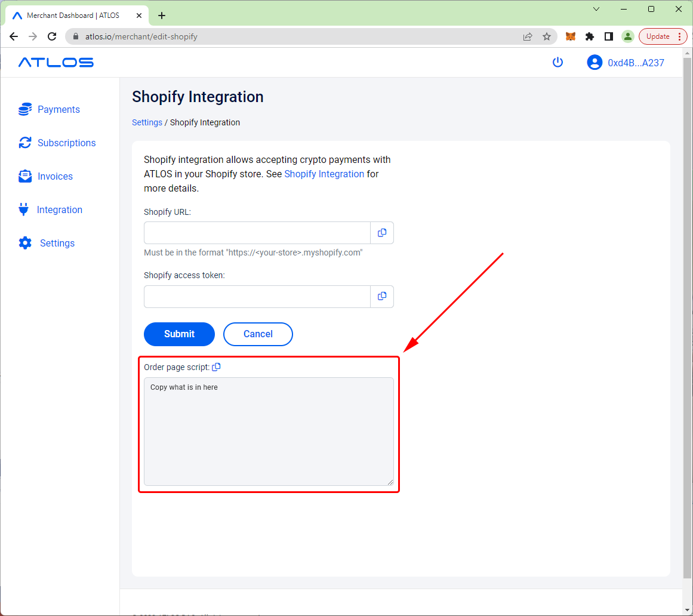Select the Merchant Dashboard | ATLOS tab
Viewport: 693px width, 616px height.
[78, 16]
